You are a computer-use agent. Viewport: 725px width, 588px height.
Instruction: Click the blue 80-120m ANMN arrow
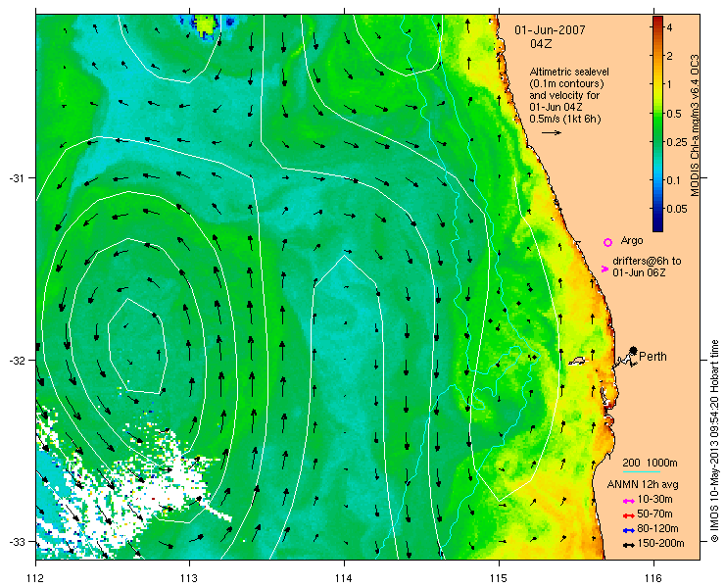tap(628, 530)
